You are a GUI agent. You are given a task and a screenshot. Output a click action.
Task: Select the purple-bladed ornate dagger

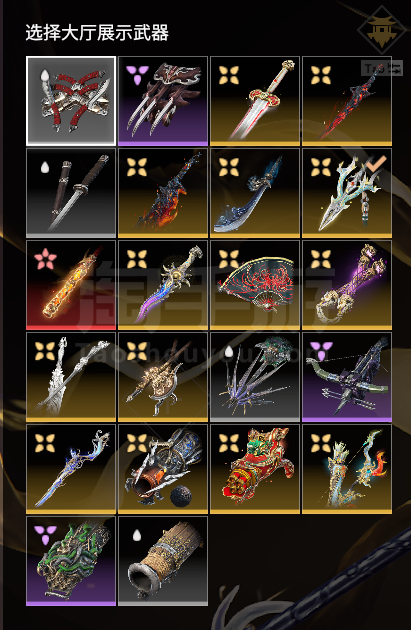(x=163, y=285)
